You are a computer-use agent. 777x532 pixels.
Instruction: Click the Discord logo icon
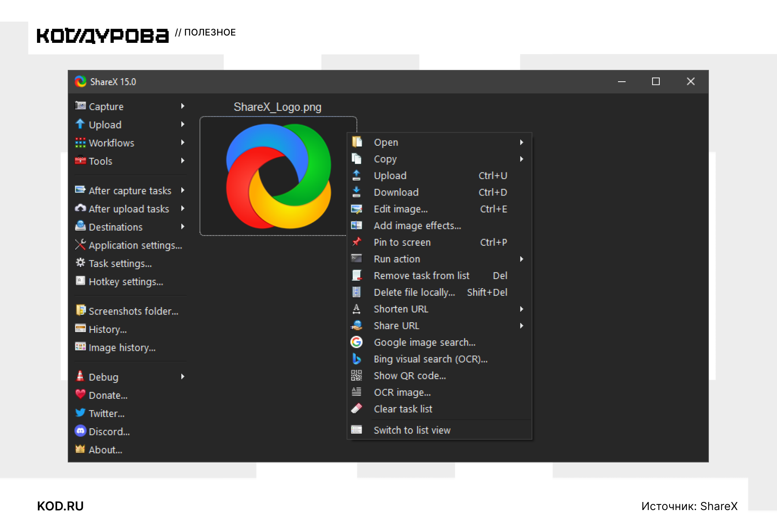coord(80,431)
